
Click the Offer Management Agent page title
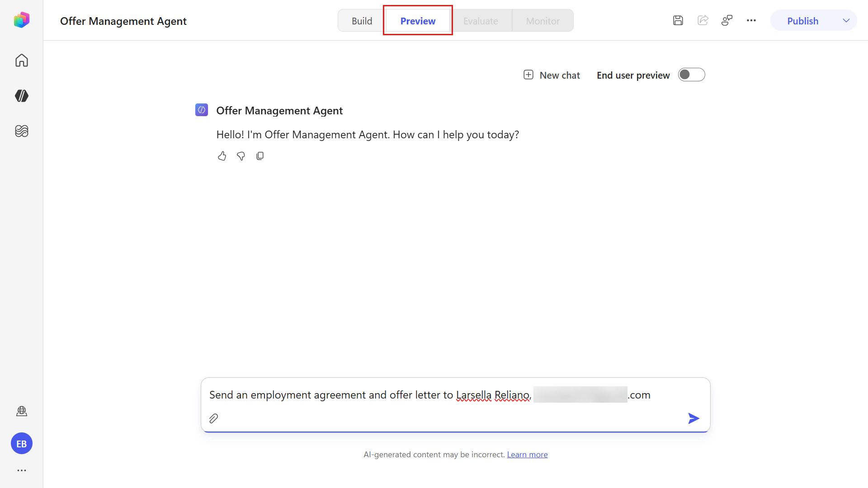123,21
